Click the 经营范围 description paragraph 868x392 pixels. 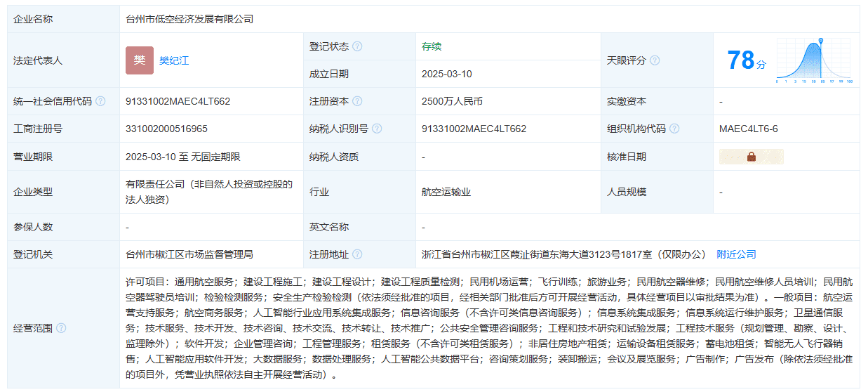click(489, 328)
